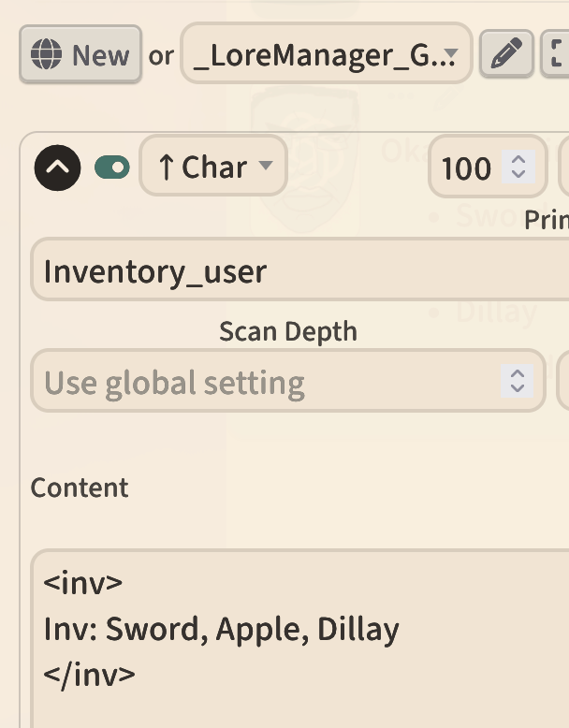Click the 'Inv: Sword, Apple, Dillay' line

[222, 629]
